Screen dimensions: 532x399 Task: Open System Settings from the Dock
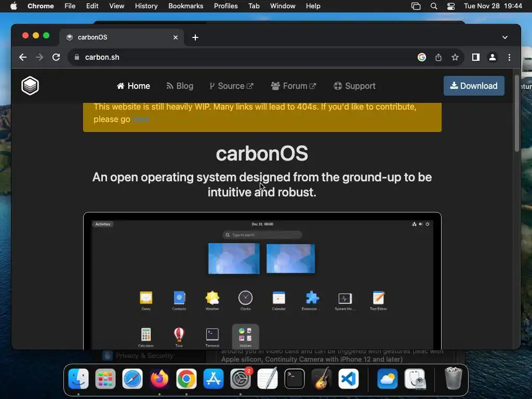[x=241, y=379]
